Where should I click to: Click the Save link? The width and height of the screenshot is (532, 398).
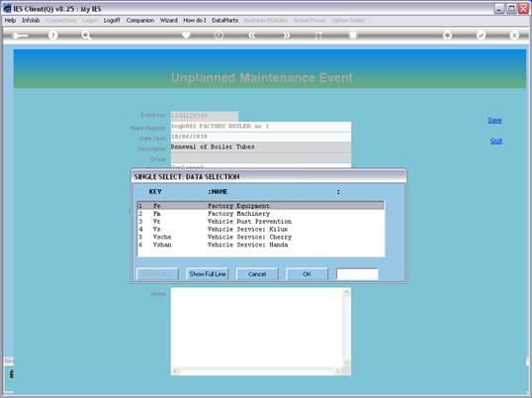(x=494, y=120)
